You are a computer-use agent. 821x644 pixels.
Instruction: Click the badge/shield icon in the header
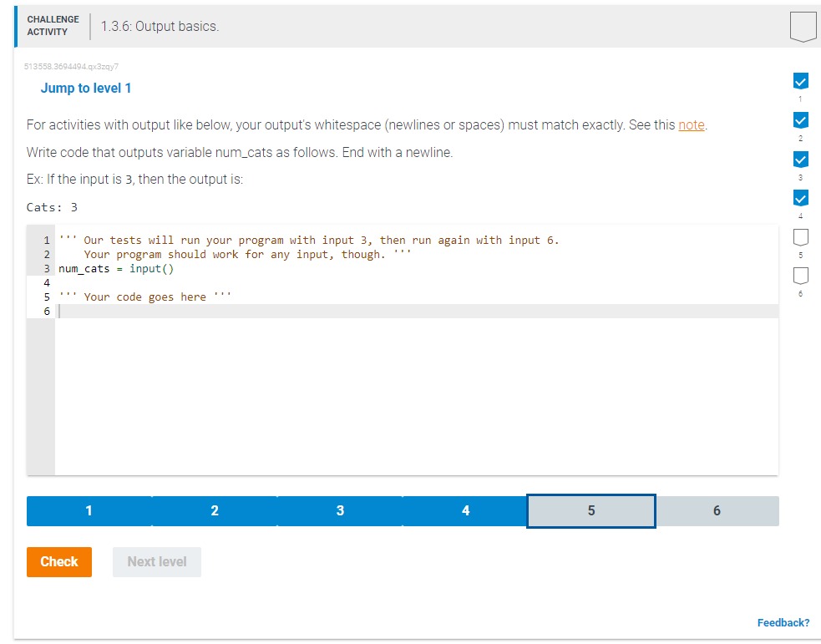tap(803, 26)
